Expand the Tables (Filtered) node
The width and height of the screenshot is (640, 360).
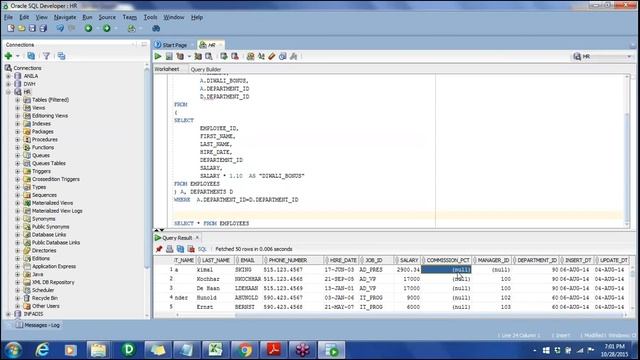tap(18, 100)
